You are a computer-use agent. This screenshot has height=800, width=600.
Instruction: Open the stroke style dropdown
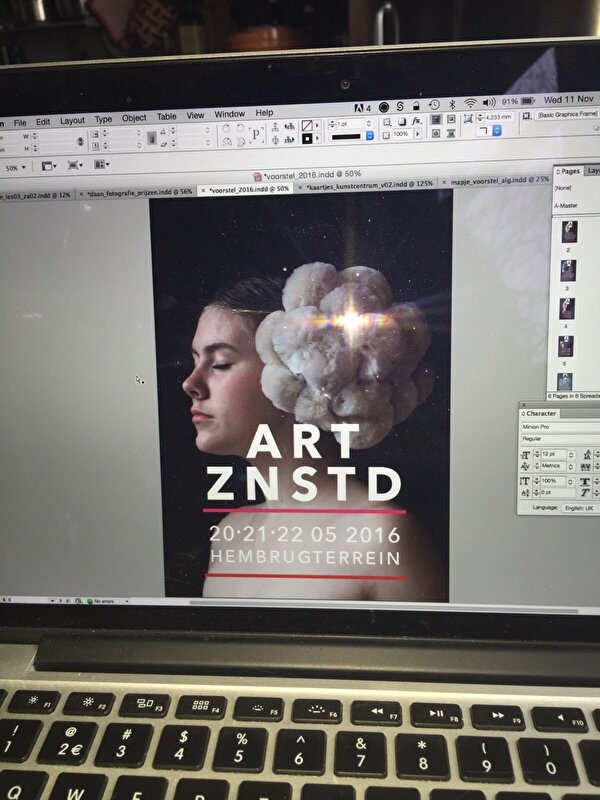[x=370, y=136]
